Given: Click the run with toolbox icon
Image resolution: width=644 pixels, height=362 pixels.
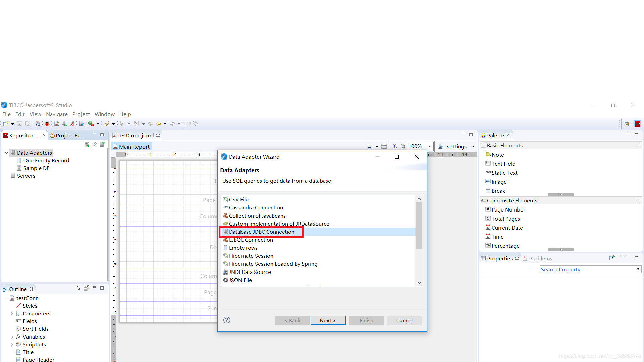Looking at the screenshot, I should click(91, 124).
